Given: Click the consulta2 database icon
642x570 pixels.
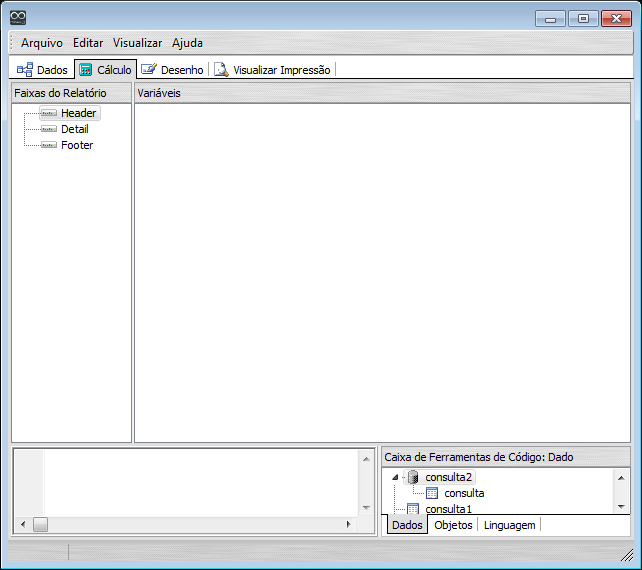Looking at the screenshot, I should pyautogui.click(x=413, y=477).
